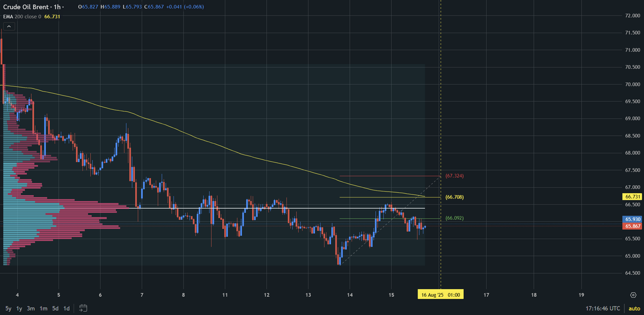This screenshot has width=644, height=315.
Task: Switch to the 3m time range
Action: pyautogui.click(x=31, y=309)
